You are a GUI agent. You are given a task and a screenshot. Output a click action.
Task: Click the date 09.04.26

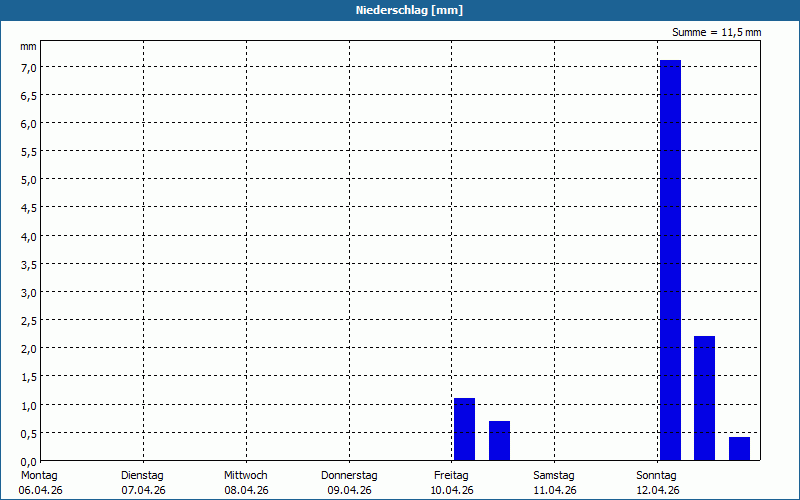[349, 491]
